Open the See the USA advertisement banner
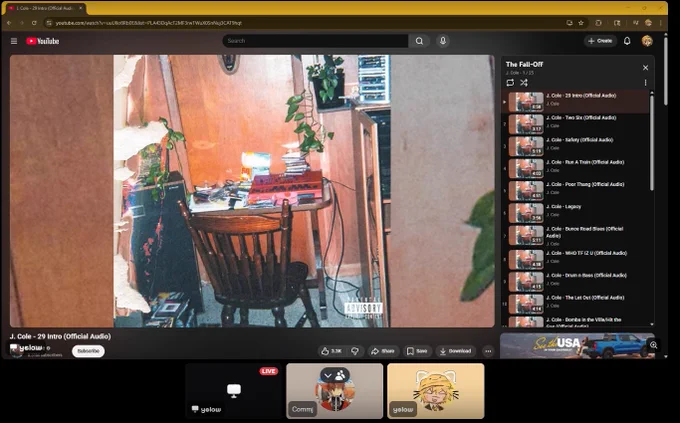The height and width of the screenshot is (423, 680). [x=577, y=346]
